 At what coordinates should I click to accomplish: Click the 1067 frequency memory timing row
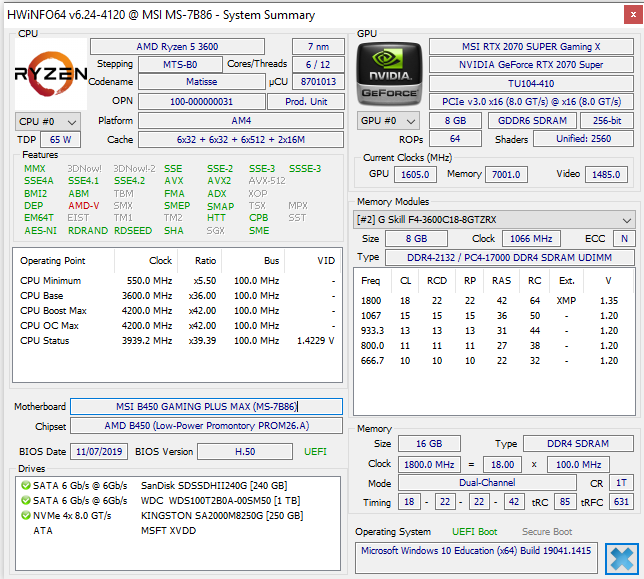click(494, 315)
